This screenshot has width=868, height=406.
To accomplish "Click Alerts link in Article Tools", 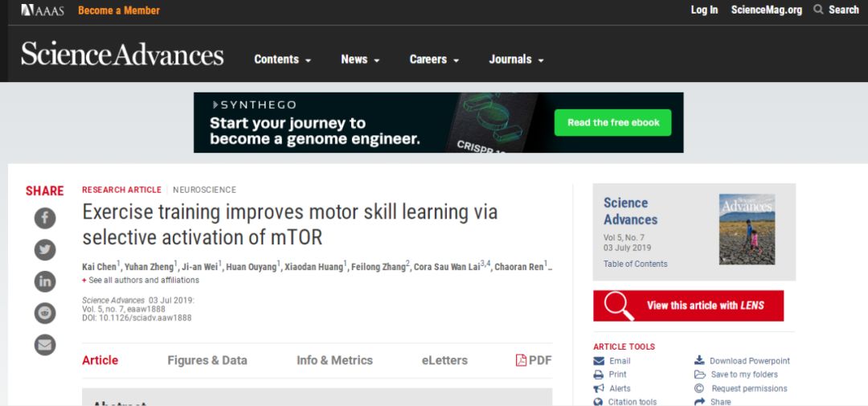I will (x=620, y=389).
